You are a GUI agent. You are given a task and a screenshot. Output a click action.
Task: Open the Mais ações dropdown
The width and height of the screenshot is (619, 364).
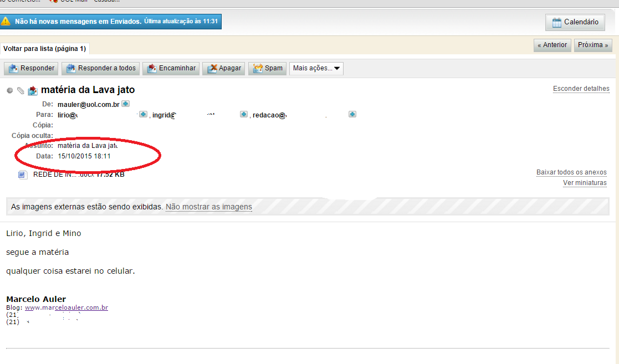pos(316,68)
